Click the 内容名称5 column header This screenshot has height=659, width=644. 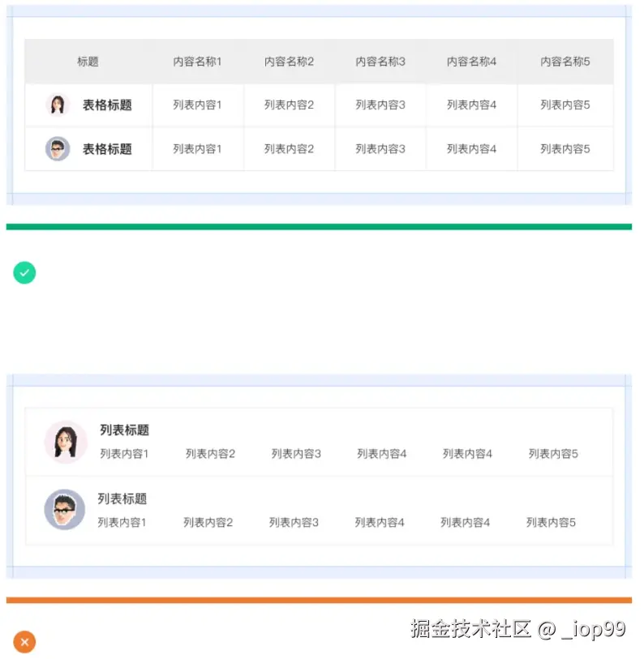coord(565,62)
